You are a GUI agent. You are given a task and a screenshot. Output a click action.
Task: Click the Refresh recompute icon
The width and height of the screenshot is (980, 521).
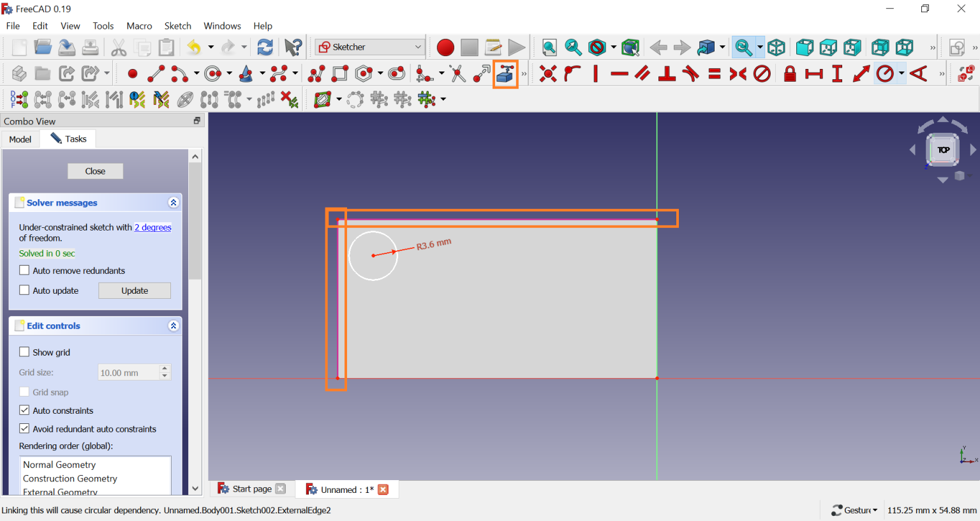265,47
